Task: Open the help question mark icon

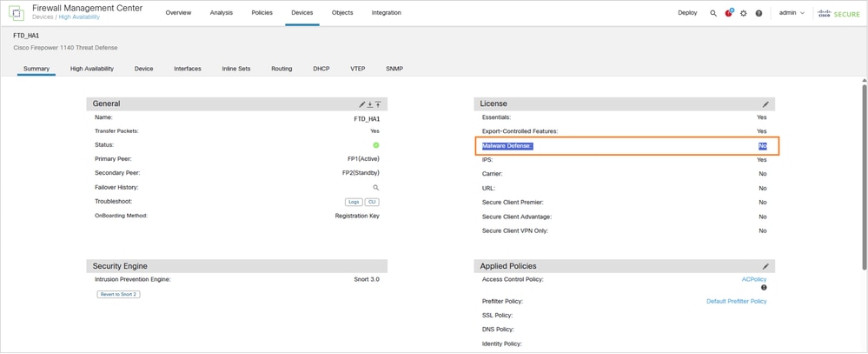Action: point(759,13)
